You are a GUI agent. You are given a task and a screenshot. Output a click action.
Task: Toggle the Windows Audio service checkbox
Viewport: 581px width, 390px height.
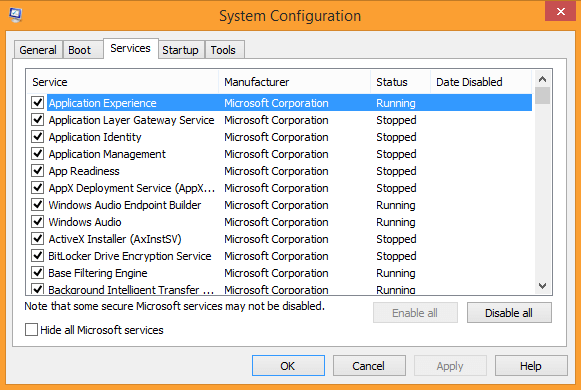(37, 222)
